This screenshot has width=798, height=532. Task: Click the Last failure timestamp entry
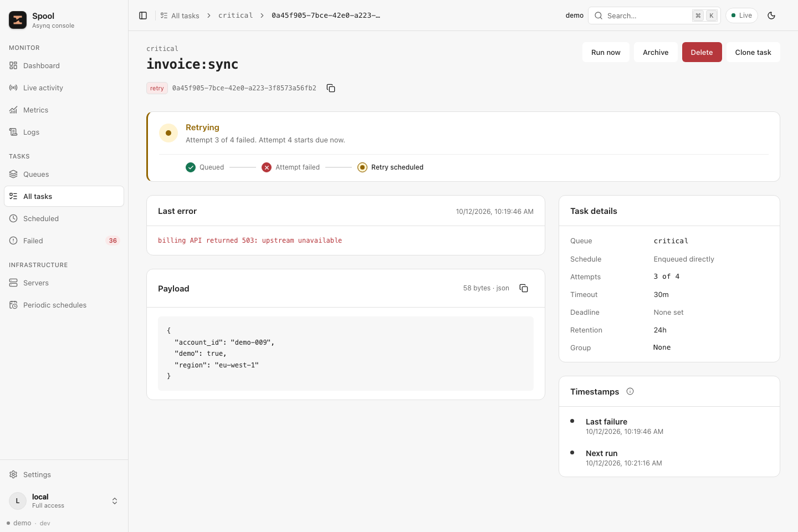tap(625, 426)
